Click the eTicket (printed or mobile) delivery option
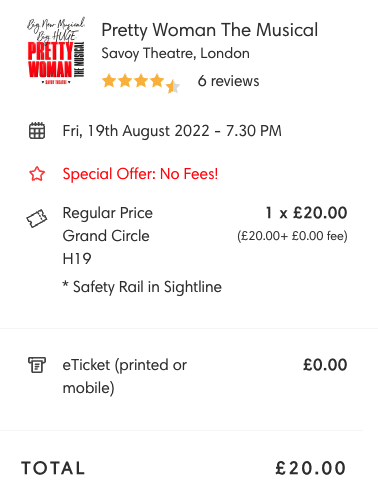The width and height of the screenshot is (378, 494). [x=125, y=376]
